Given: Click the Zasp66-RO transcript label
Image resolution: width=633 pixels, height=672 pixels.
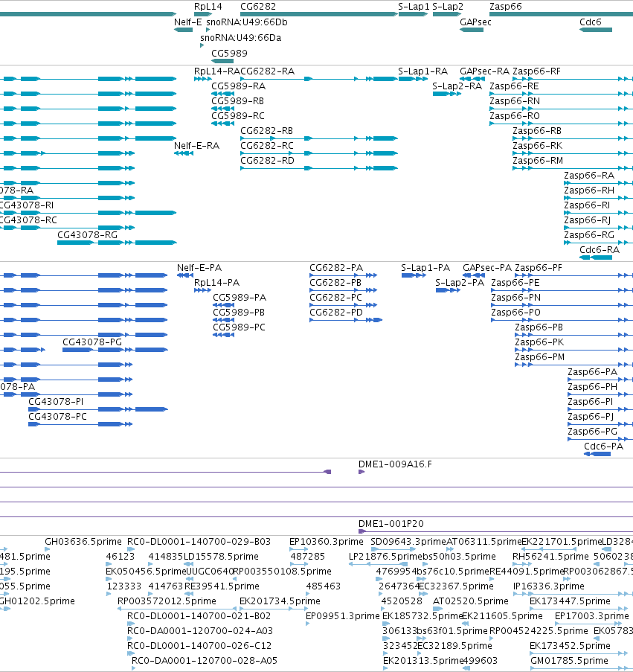Looking at the screenshot, I should coord(515,115).
